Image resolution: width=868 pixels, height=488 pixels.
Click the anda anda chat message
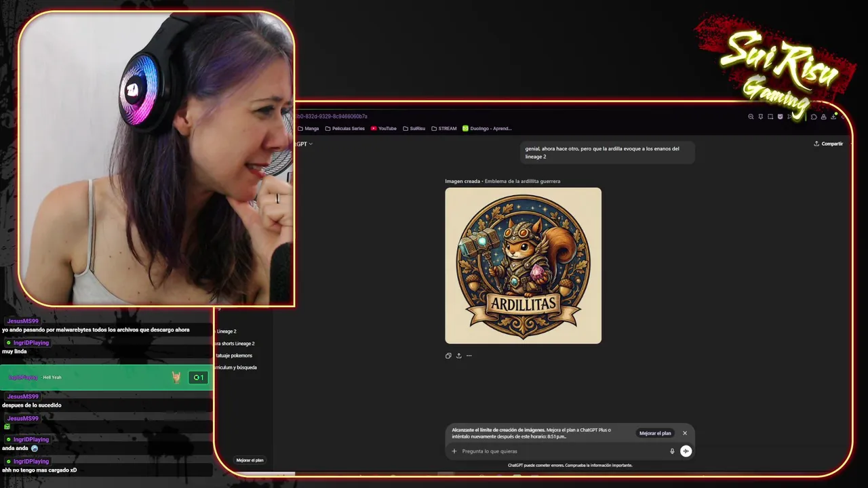coord(20,448)
